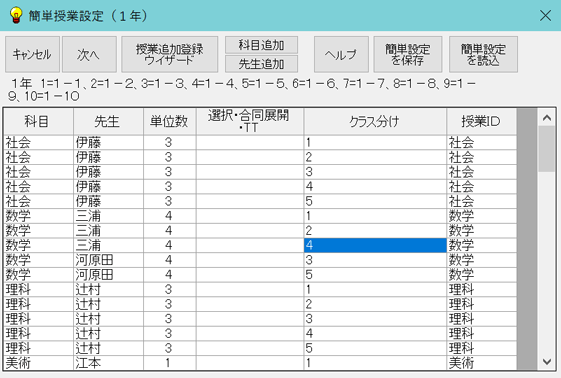This screenshot has width=561, height=378.
Task: Select 数学 subject cell for class 1
Action: (x=39, y=216)
